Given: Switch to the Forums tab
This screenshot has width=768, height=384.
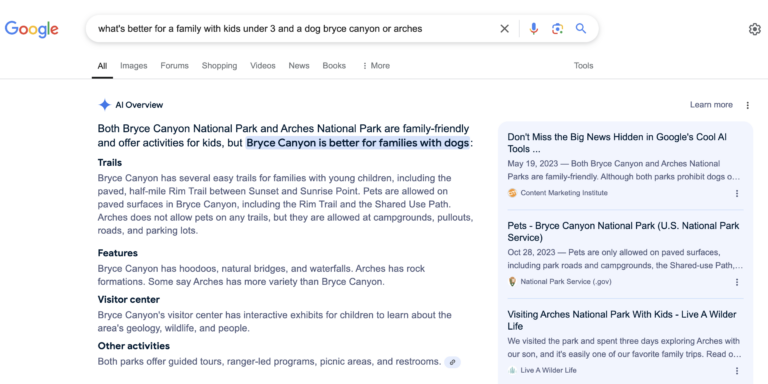Looking at the screenshot, I should [x=174, y=66].
